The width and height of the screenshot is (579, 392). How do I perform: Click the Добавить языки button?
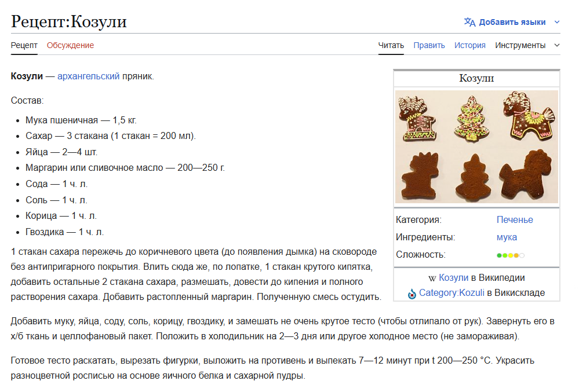(512, 22)
